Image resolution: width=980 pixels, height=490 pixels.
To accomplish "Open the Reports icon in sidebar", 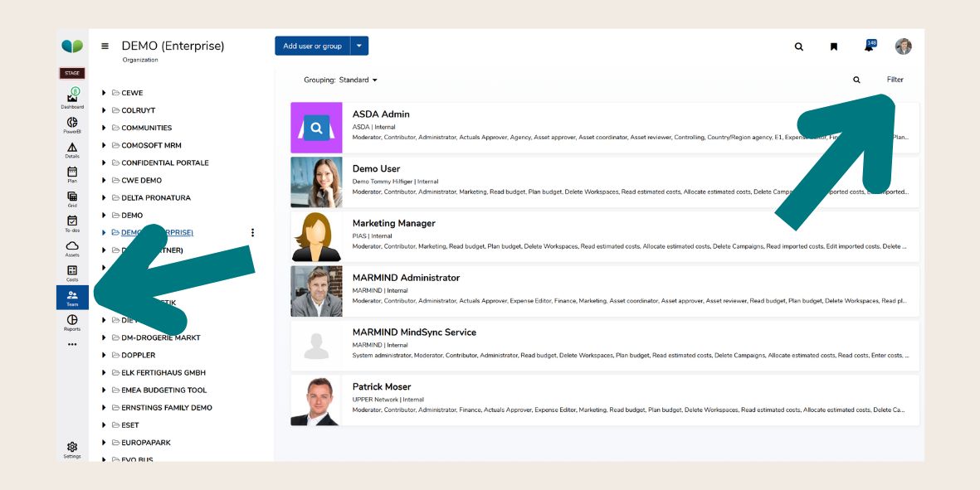I will (x=72, y=321).
